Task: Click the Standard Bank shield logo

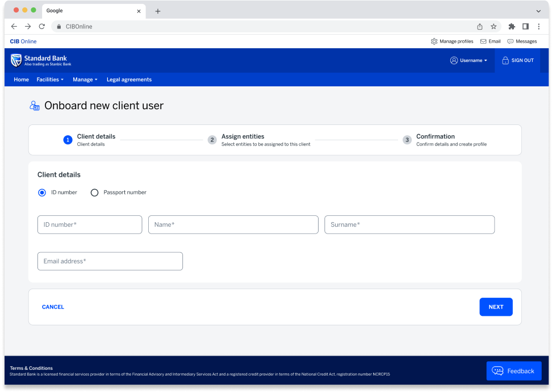Action: point(16,60)
